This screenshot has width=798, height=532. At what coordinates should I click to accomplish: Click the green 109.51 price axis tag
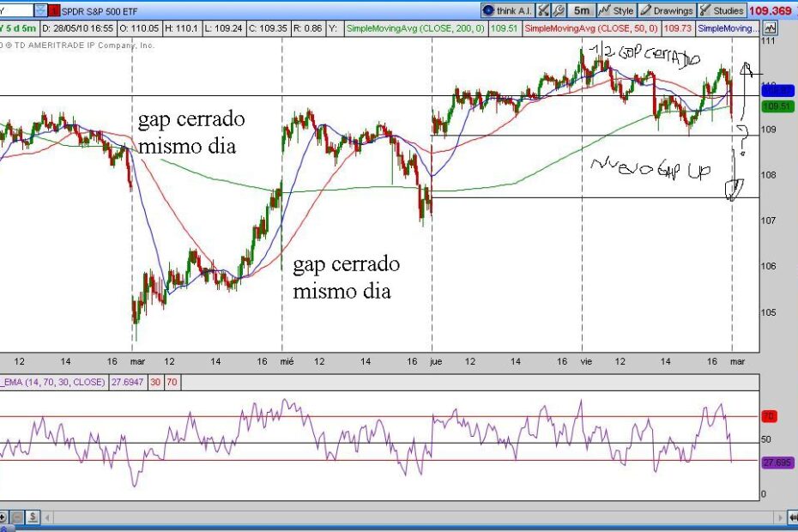click(x=777, y=106)
